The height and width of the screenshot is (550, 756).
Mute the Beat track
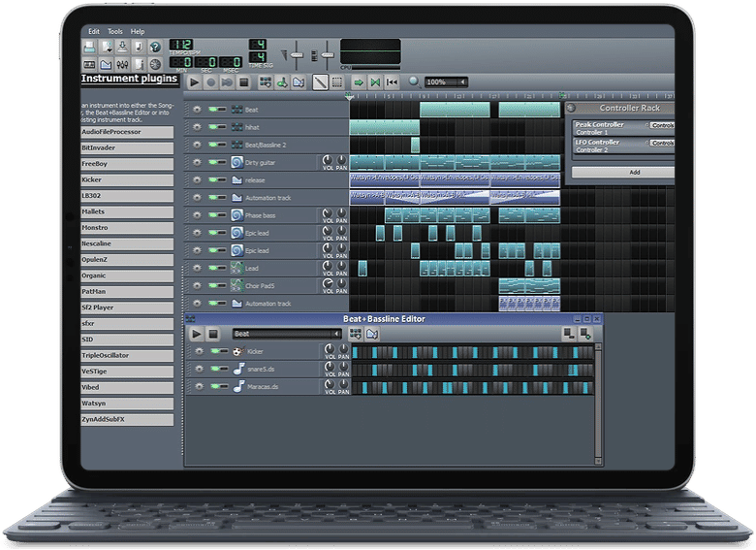[x=212, y=110]
